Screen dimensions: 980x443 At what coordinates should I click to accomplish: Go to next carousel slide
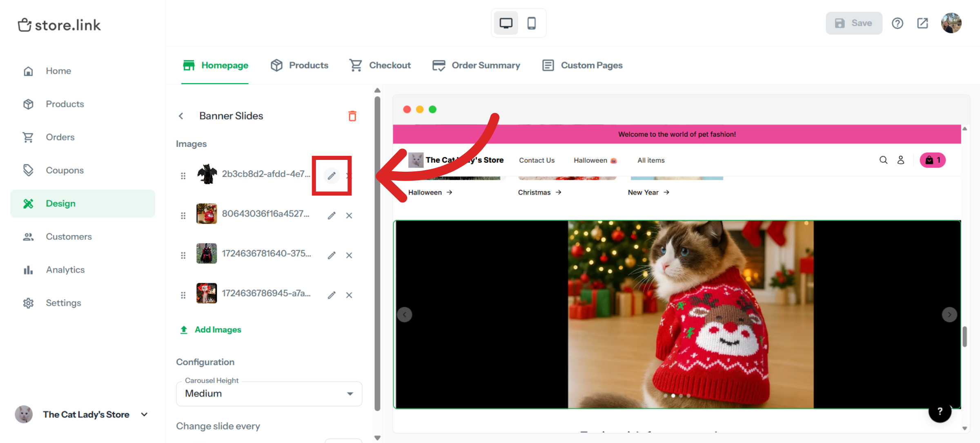pos(949,315)
